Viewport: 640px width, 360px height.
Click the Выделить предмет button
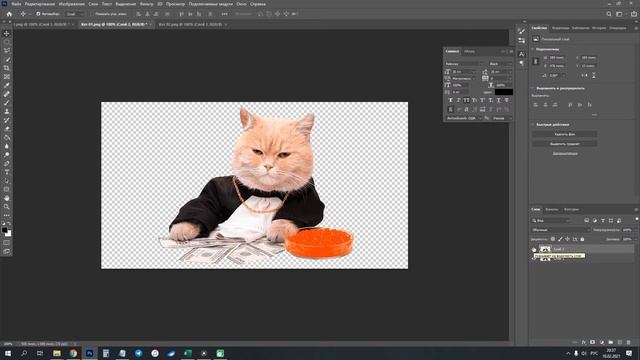[564, 144]
